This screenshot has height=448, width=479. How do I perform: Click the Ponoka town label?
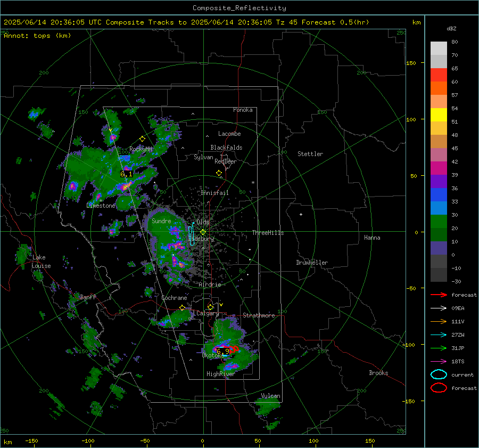[x=243, y=110]
